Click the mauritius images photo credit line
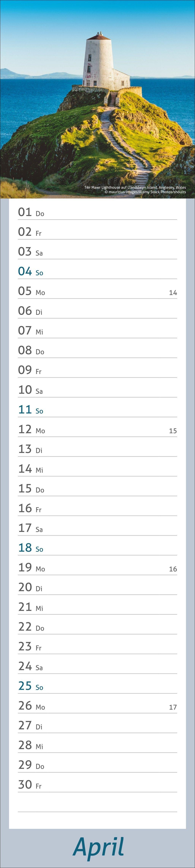This screenshot has width=195, height=868. click(x=145, y=192)
